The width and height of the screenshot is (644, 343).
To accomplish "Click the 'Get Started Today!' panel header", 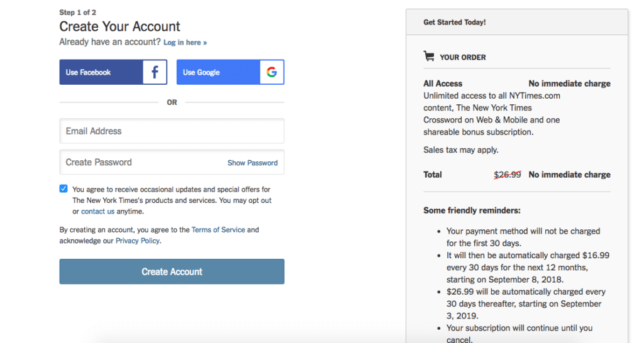I will [x=517, y=22].
